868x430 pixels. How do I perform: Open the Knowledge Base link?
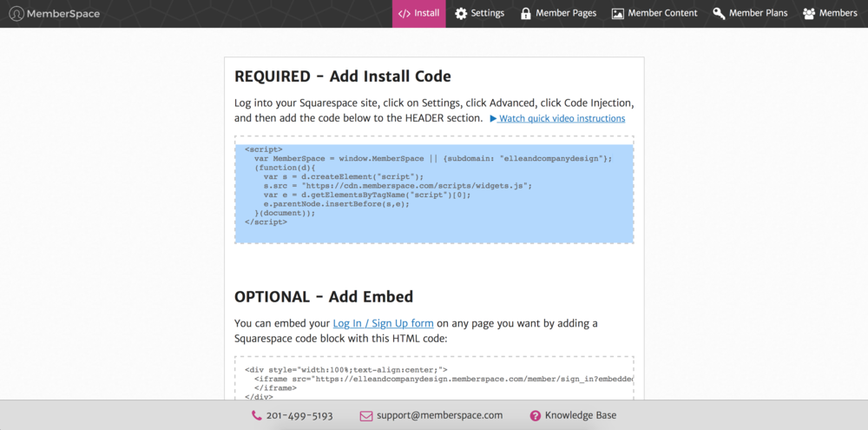pos(580,415)
